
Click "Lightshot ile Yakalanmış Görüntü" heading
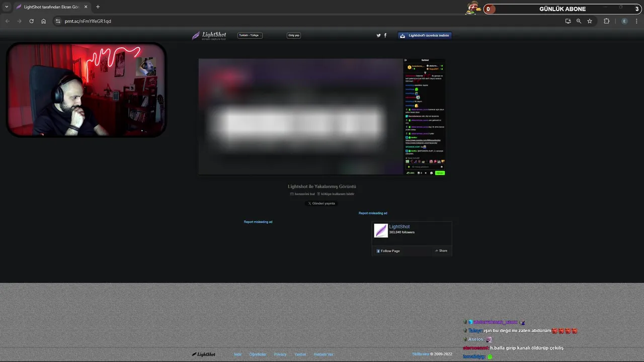point(322,187)
